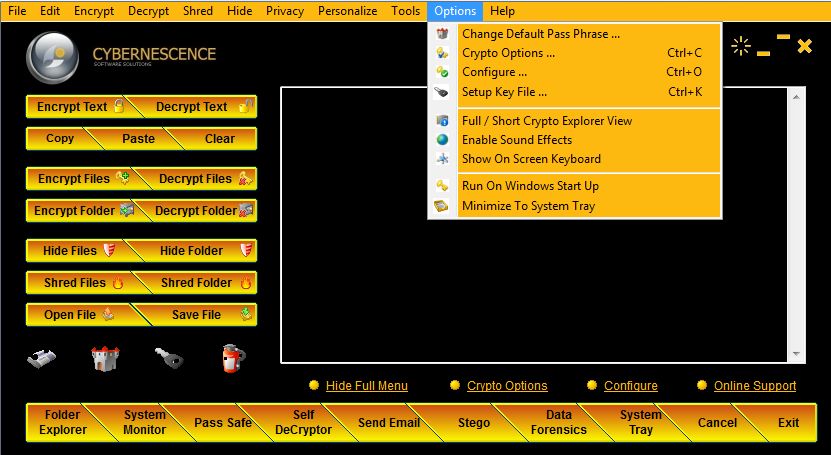Select Setup Key File menu entry
The width and height of the screenshot is (831, 455).
coord(574,92)
